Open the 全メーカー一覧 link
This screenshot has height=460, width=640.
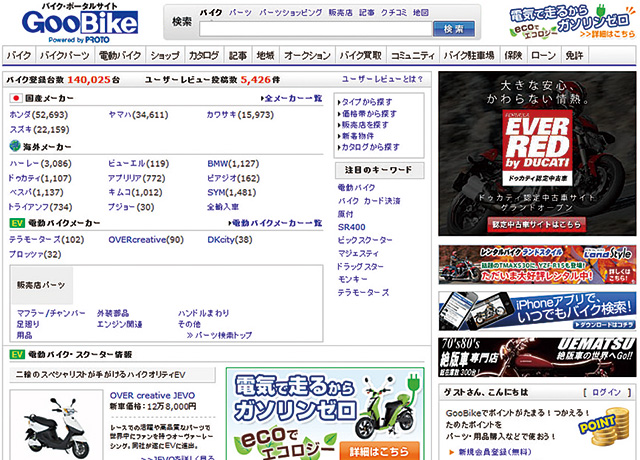[291, 98]
